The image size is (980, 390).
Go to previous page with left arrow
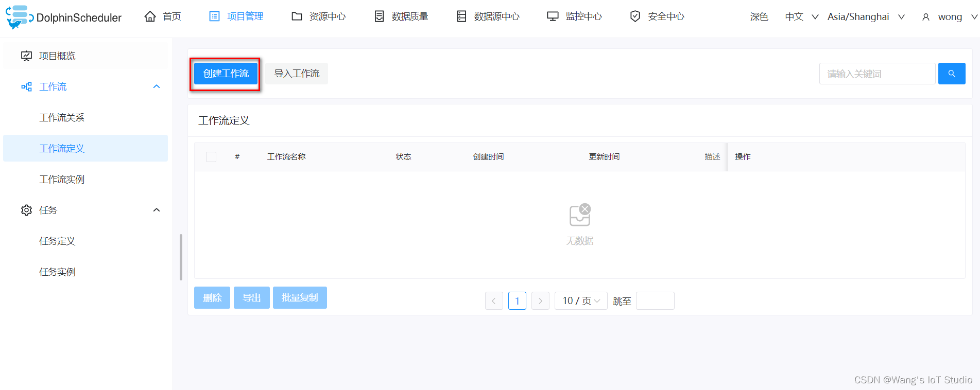pyautogui.click(x=494, y=301)
